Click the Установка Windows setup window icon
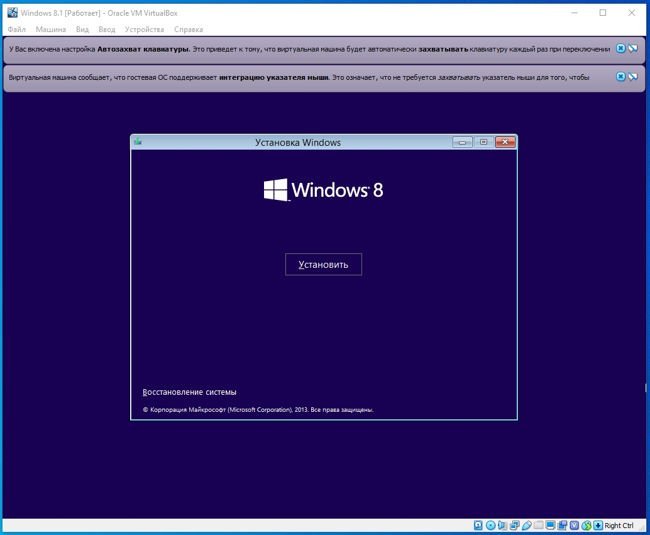The width and height of the screenshot is (650, 535). tap(138, 142)
